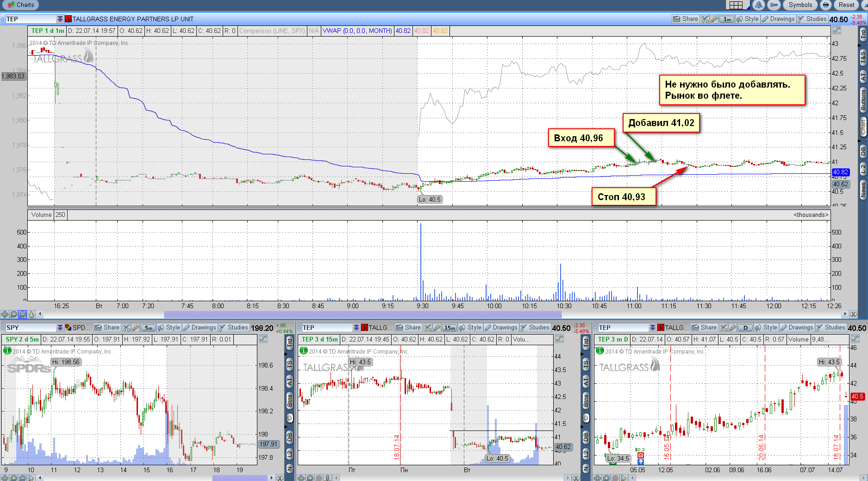This screenshot has height=481, width=868.
Task: Change the D timeframe on daily TEP chart
Action: click(745, 328)
